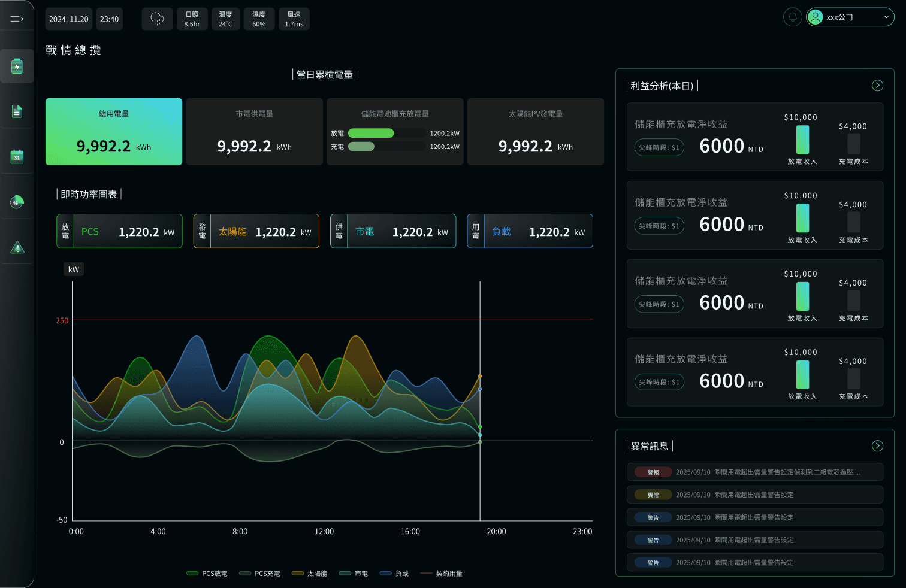Select the 太陽能PV發電量 summary card
The image size is (906, 588).
click(535, 131)
